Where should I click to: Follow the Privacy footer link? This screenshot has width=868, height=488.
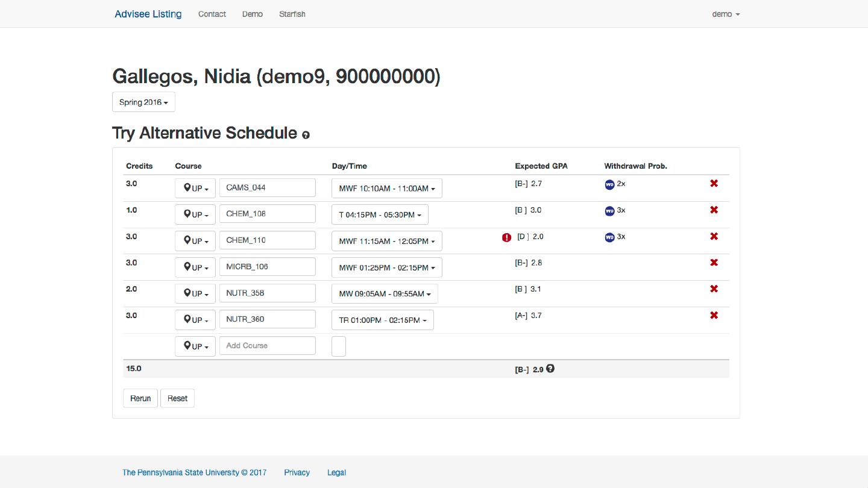[x=297, y=472]
